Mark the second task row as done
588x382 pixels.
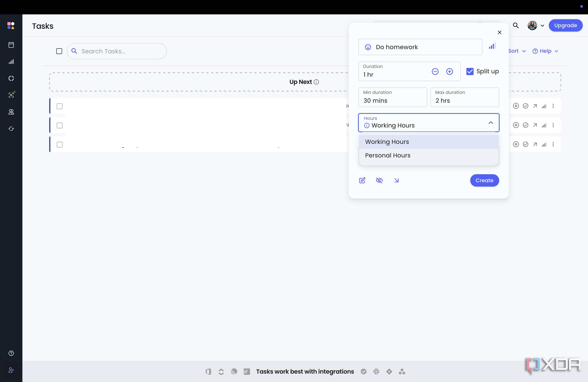coord(525,125)
